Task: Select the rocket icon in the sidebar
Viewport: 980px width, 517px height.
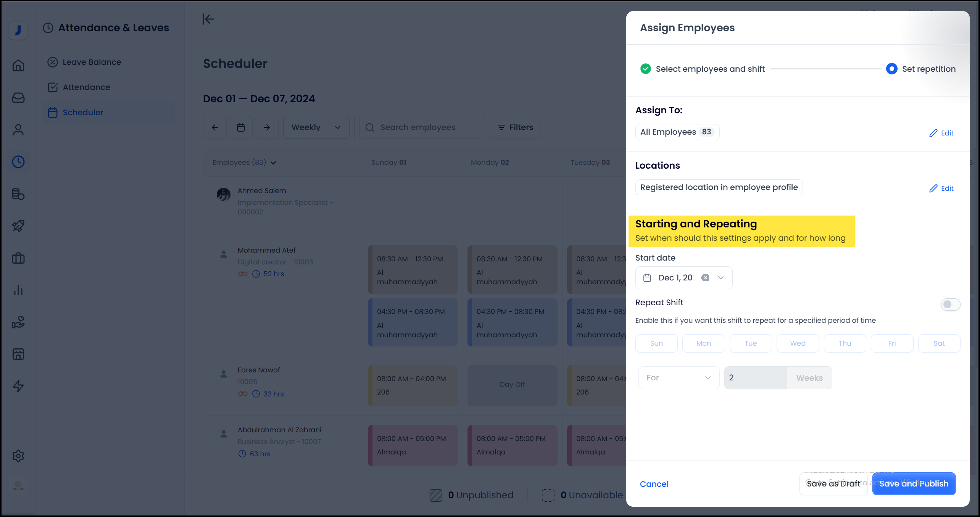Action: tap(18, 225)
